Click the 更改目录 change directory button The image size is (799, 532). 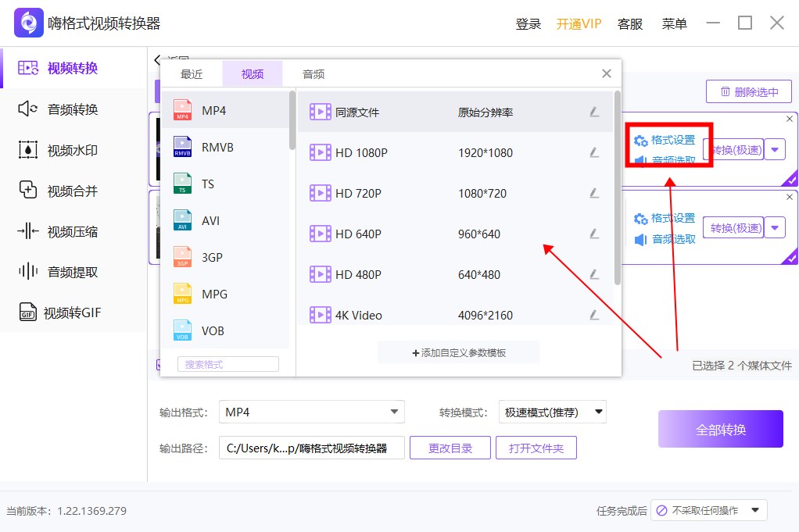click(450, 448)
